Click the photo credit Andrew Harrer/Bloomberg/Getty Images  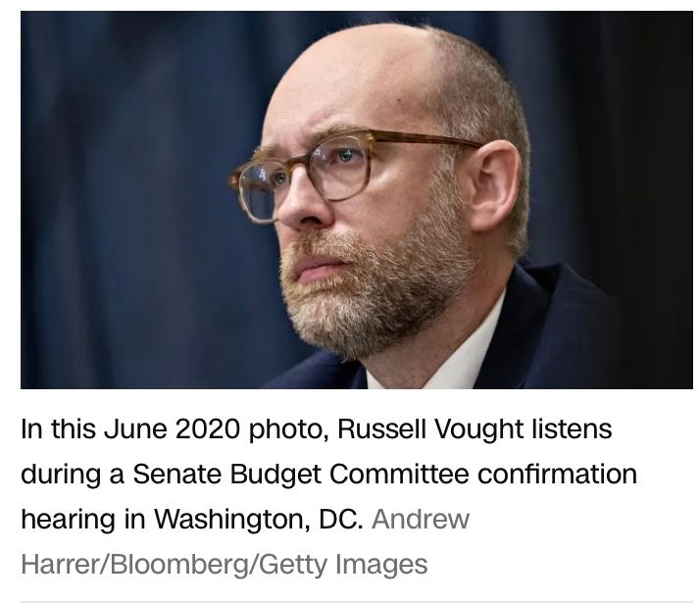click(x=245, y=541)
